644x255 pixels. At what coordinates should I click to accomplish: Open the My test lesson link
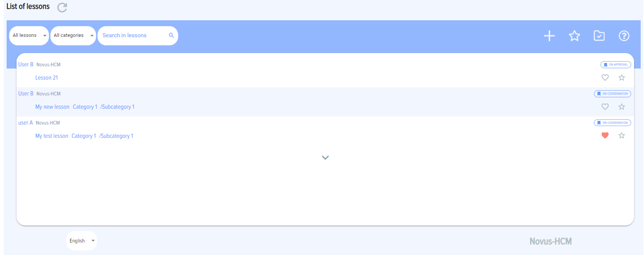click(52, 136)
